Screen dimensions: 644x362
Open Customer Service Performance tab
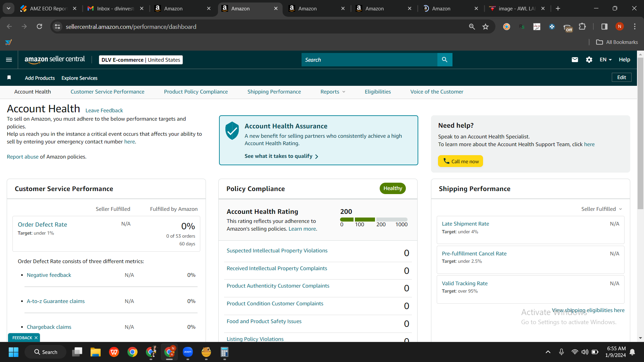(107, 92)
